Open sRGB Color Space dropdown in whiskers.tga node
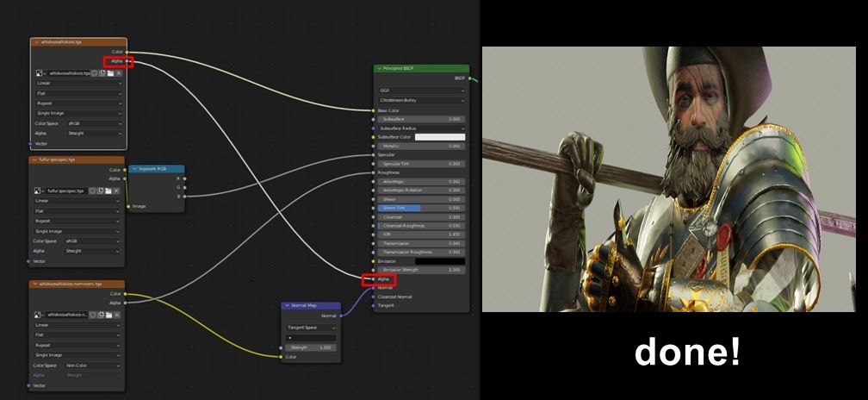868x400 pixels. coord(94,123)
